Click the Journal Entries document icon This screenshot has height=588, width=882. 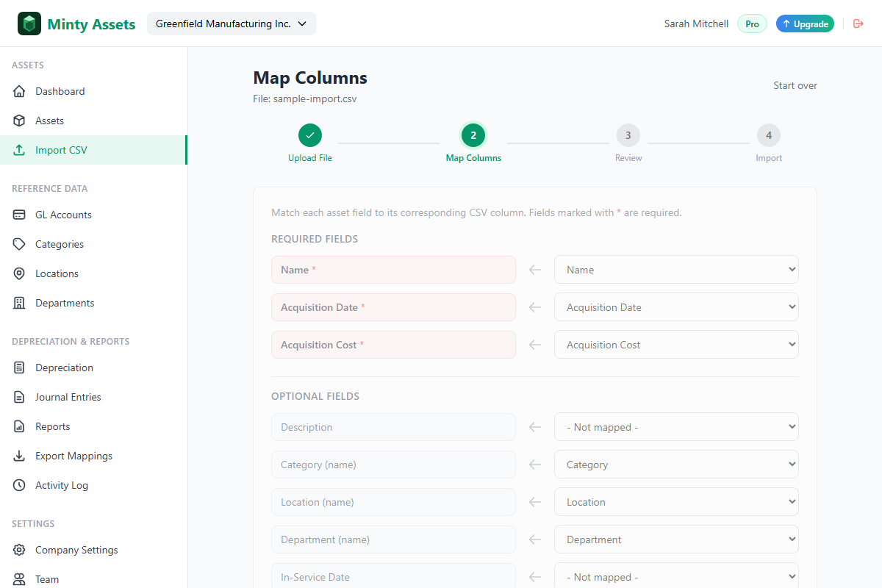point(20,397)
